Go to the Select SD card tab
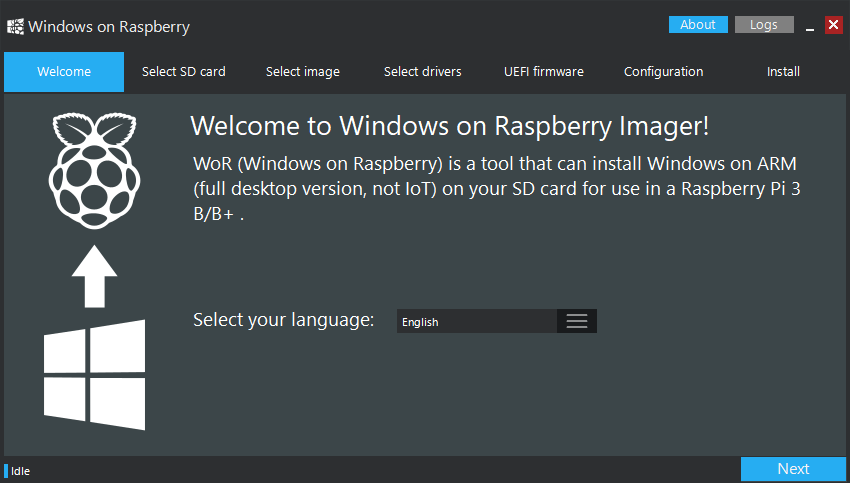Screen dimensions: 850x483 pyautogui.click(x=184, y=72)
